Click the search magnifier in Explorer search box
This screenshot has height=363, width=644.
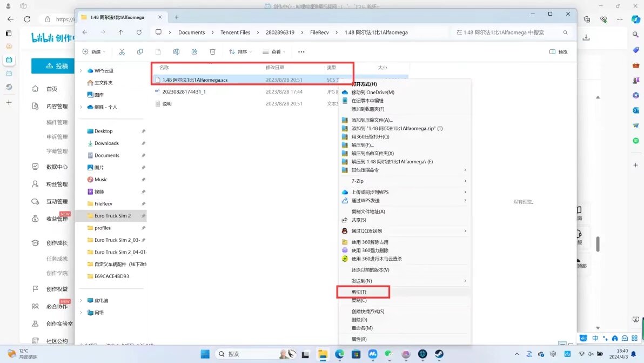tap(566, 32)
